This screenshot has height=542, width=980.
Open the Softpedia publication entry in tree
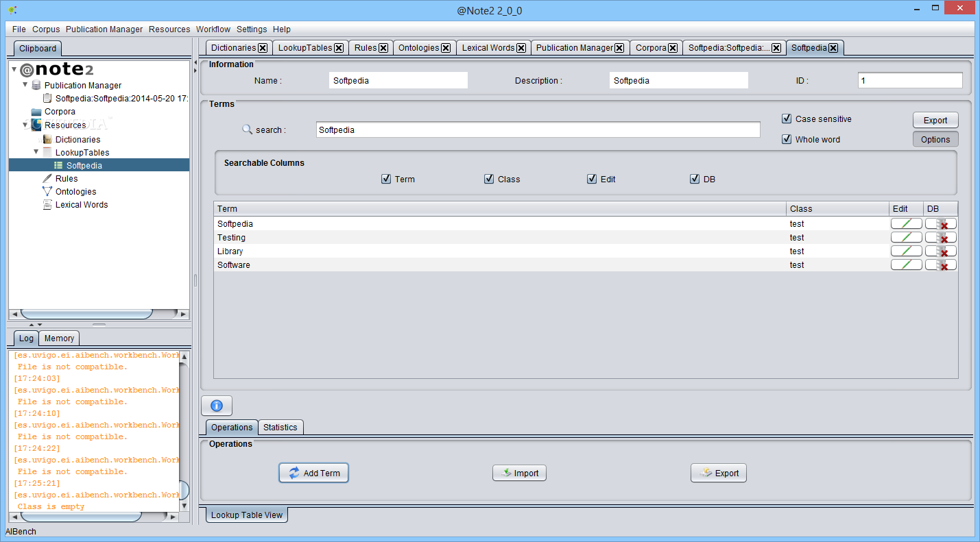121,98
